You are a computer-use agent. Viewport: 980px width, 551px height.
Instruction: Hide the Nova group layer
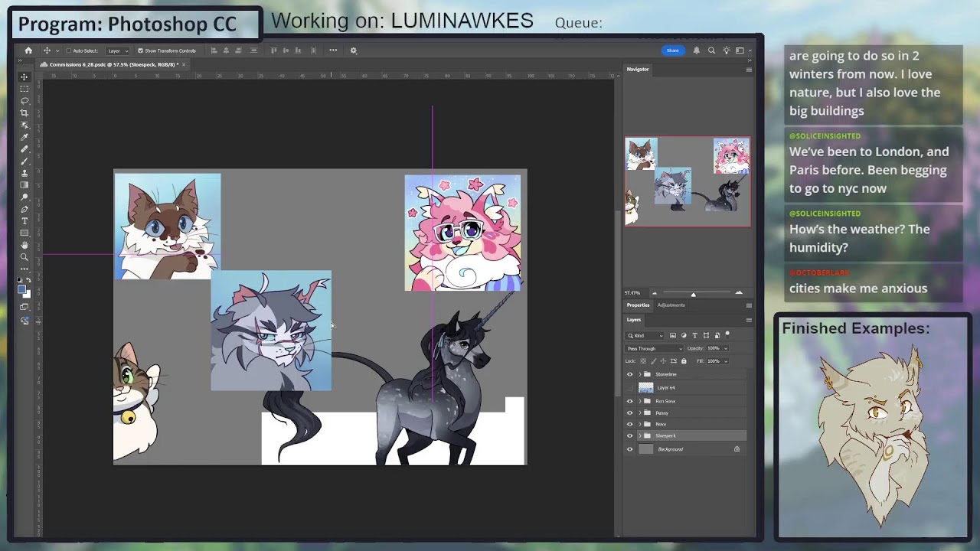629,424
